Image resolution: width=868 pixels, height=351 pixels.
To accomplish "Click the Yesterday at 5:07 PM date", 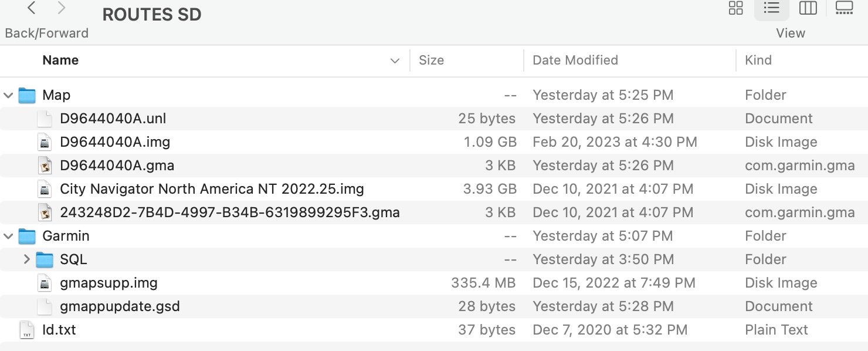I will click(602, 236).
